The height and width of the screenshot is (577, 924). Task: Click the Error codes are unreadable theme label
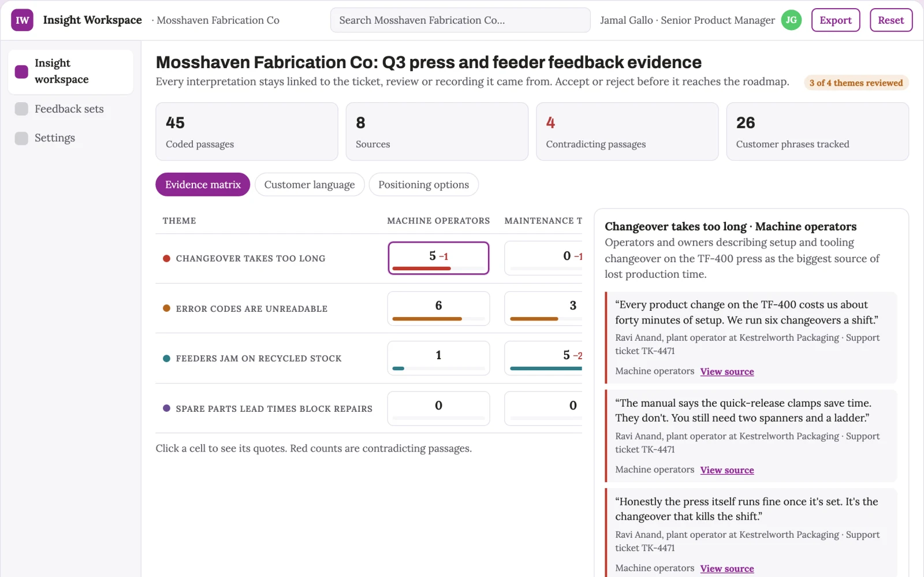(252, 309)
